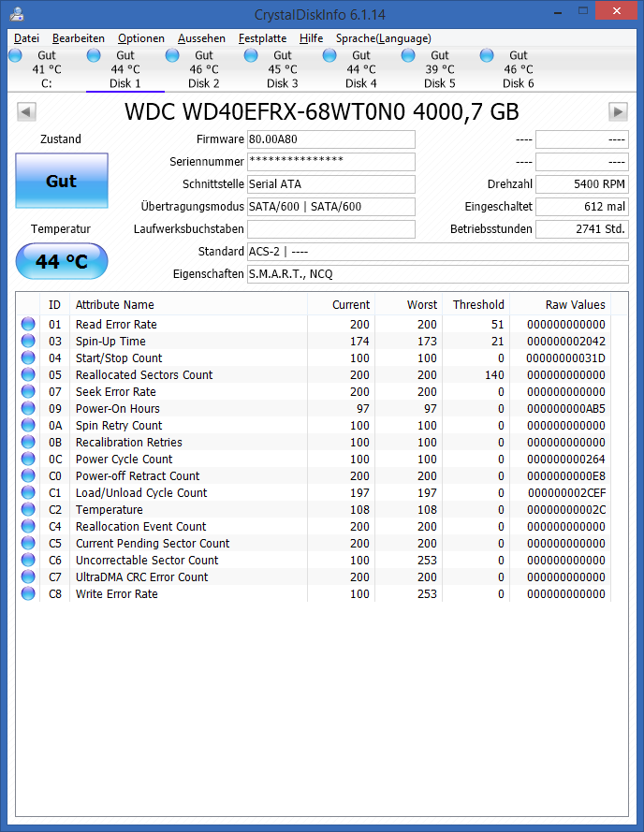Click raw value 000000002CEF of Load/Unload Cycle
644x832 pixels.
(x=566, y=493)
